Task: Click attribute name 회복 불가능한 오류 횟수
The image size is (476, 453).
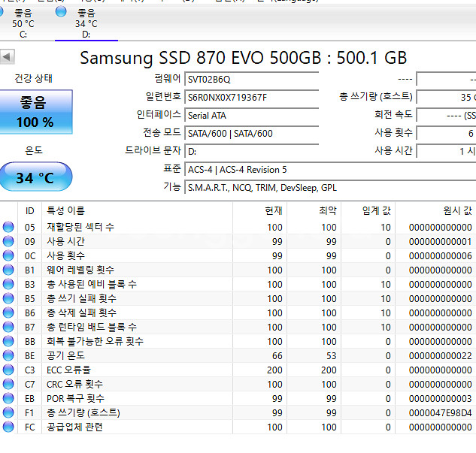Action: point(95,341)
